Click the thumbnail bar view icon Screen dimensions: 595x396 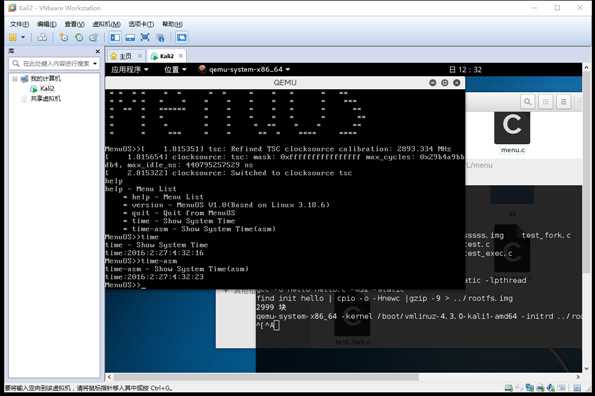tap(130, 37)
